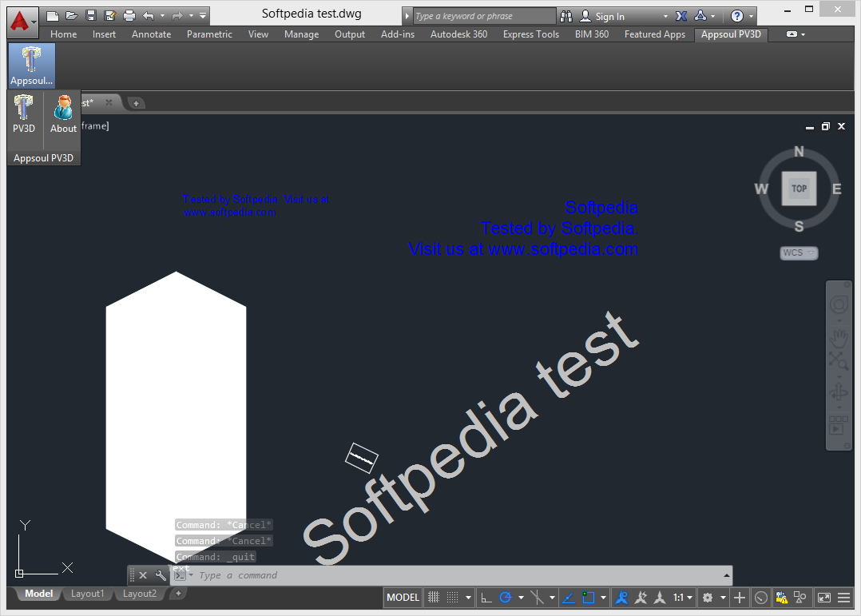Switch to the Layout2 tab
This screenshot has height=616, width=861.
[x=140, y=594]
